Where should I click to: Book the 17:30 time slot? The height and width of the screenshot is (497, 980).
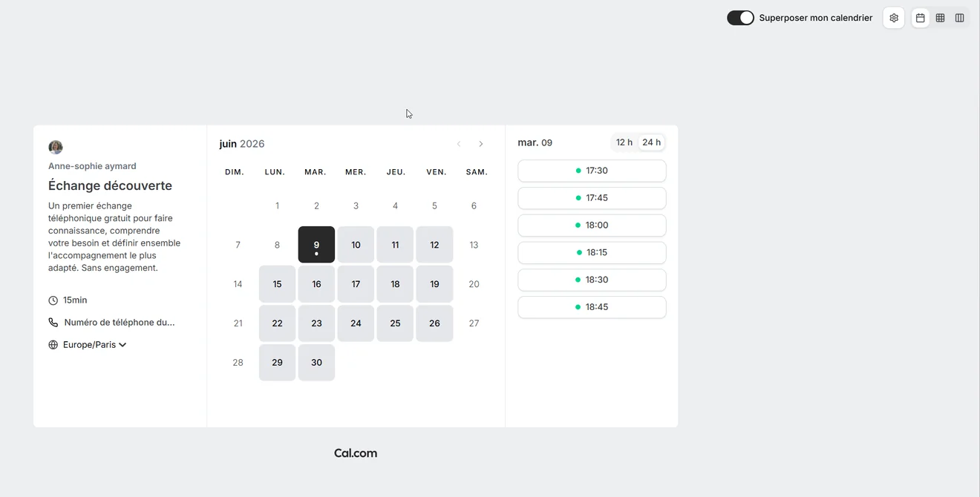[x=592, y=171]
